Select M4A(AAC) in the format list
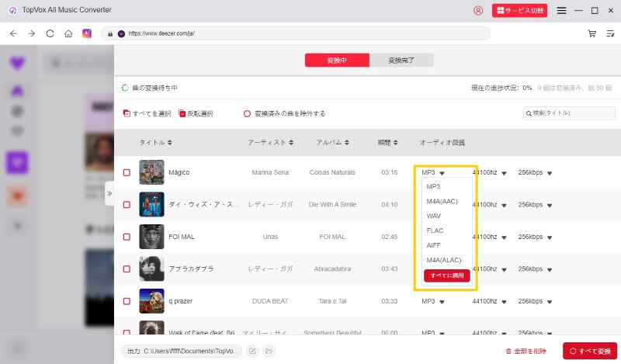Screen dimensions: 621x364 (442, 201)
